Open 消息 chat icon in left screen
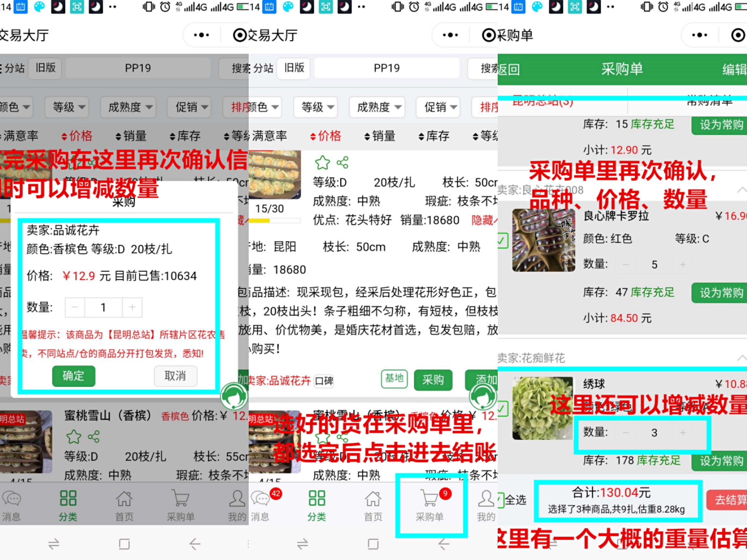The image size is (747, 560). pos(12,498)
